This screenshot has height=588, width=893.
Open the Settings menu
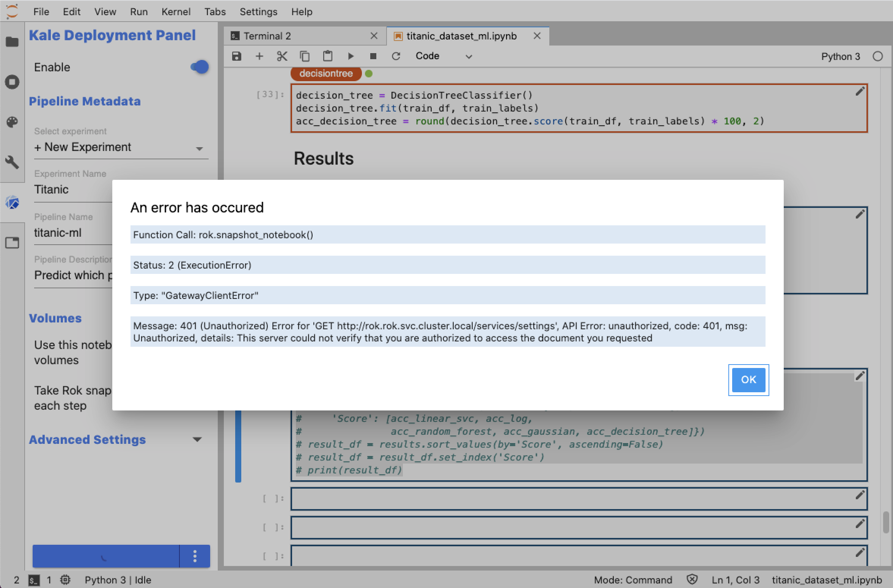pos(258,12)
